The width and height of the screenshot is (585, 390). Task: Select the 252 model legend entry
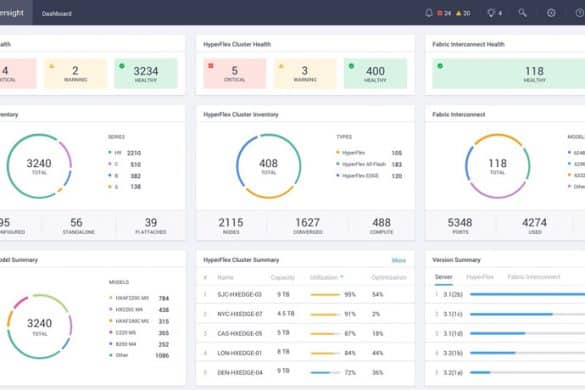click(139, 344)
